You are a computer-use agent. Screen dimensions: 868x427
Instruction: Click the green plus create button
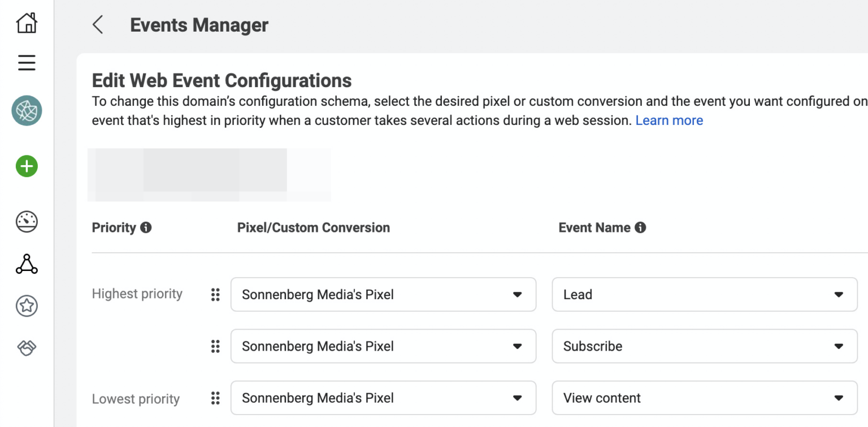click(27, 166)
